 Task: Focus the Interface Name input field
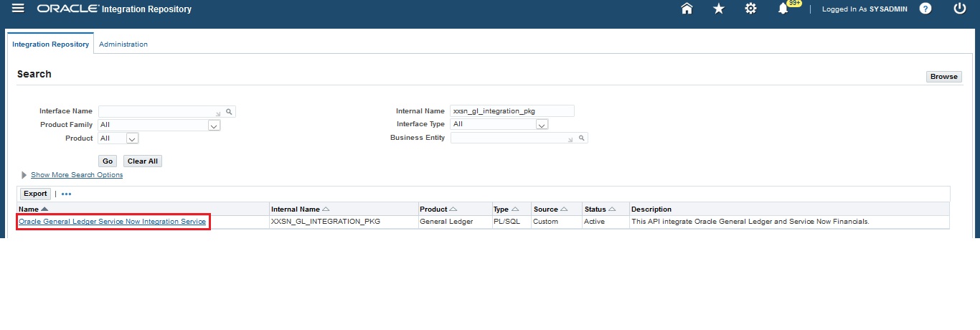click(160, 112)
